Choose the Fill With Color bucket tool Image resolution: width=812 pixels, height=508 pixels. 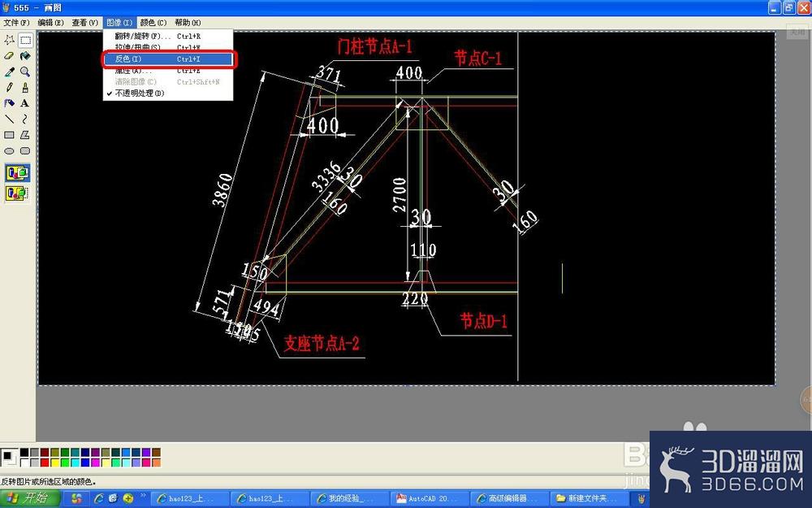(25, 56)
